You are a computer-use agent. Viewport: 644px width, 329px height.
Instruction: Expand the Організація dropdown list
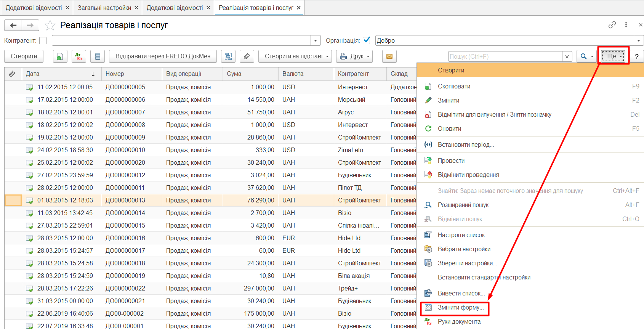[x=639, y=40]
